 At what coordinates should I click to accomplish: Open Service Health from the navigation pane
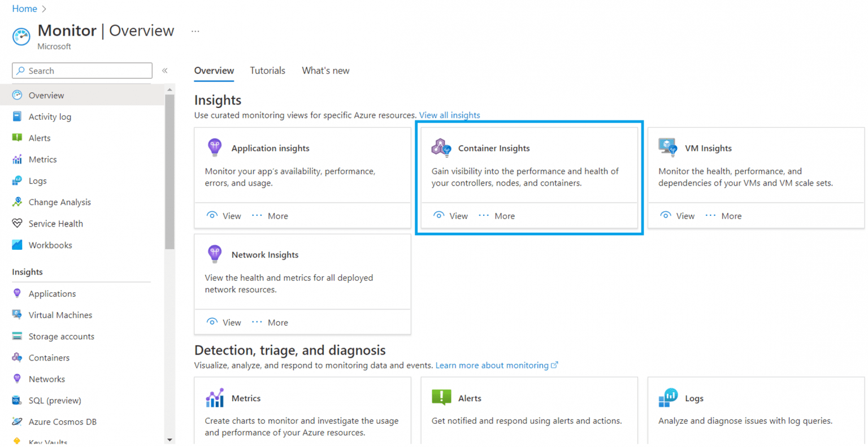click(x=56, y=223)
